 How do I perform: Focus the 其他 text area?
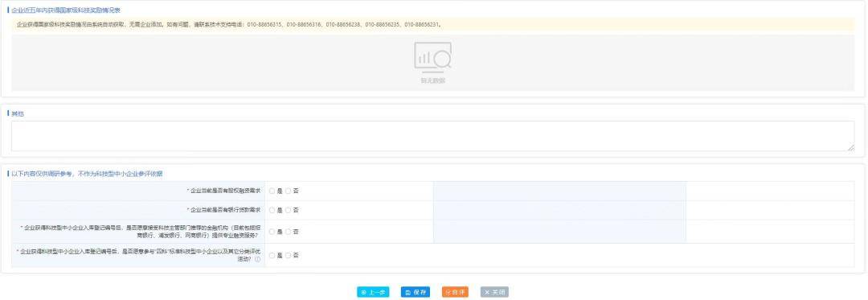[x=433, y=136]
